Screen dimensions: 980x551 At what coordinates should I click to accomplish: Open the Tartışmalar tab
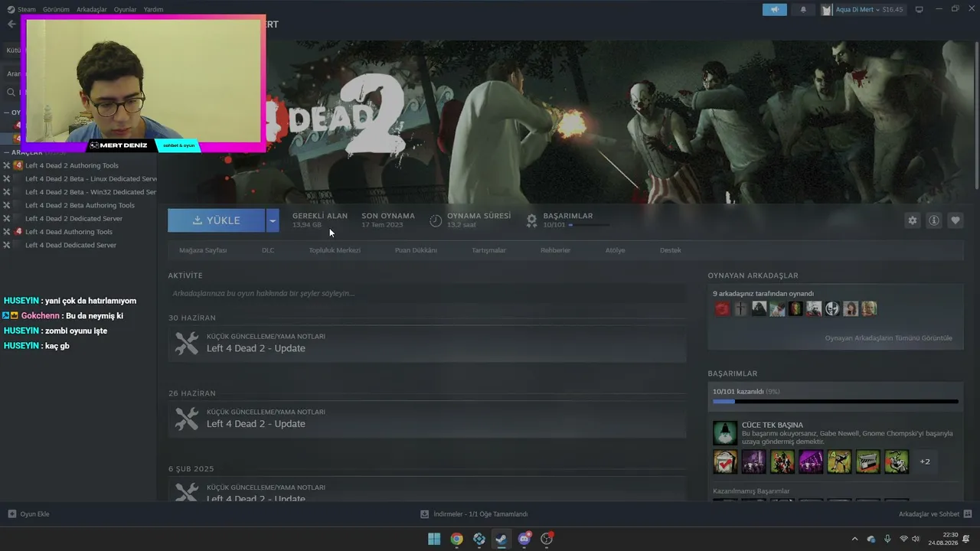click(x=488, y=250)
